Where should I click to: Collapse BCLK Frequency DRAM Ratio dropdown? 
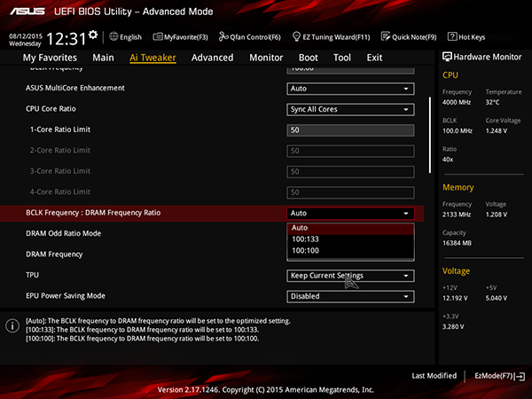350,214
